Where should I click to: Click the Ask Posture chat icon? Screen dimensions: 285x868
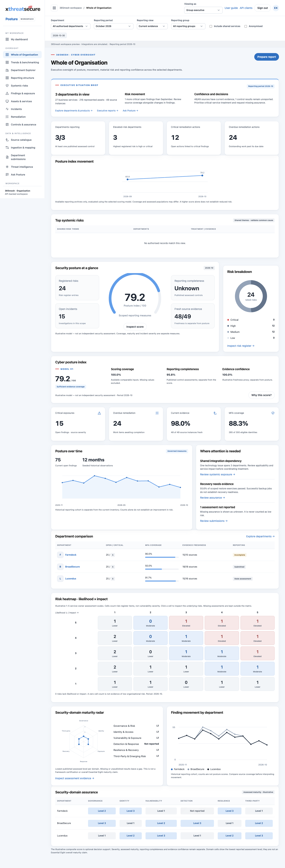click(x=7, y=175)
